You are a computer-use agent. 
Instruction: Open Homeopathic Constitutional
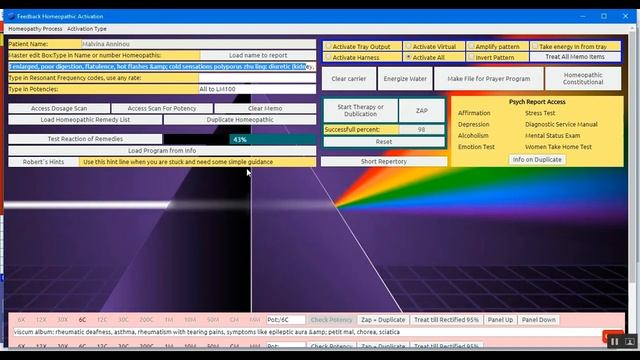583,78
